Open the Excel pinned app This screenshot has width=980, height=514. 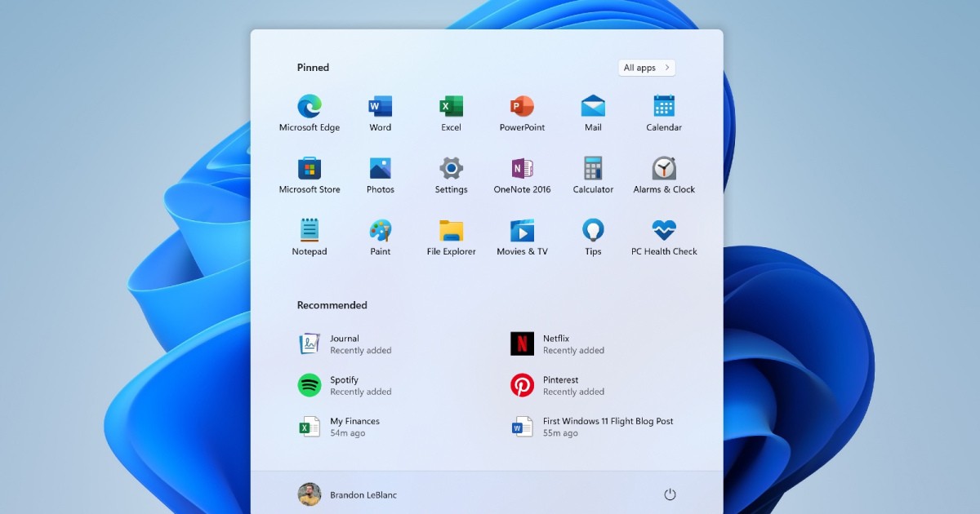[451, 107]
